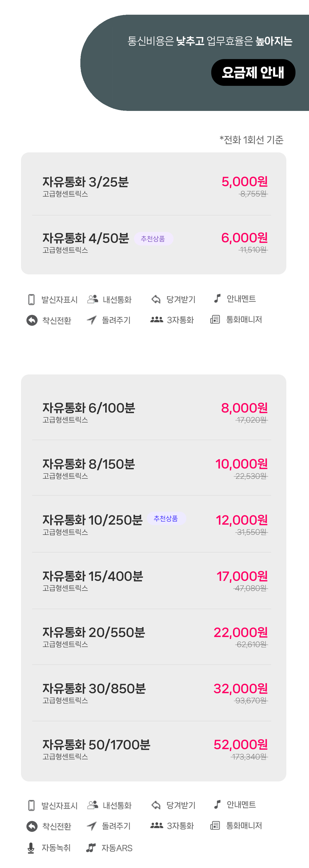Click the *전화 1회선 기준 note
Viewport: 309px width, 868px height.
pos(251,140)
